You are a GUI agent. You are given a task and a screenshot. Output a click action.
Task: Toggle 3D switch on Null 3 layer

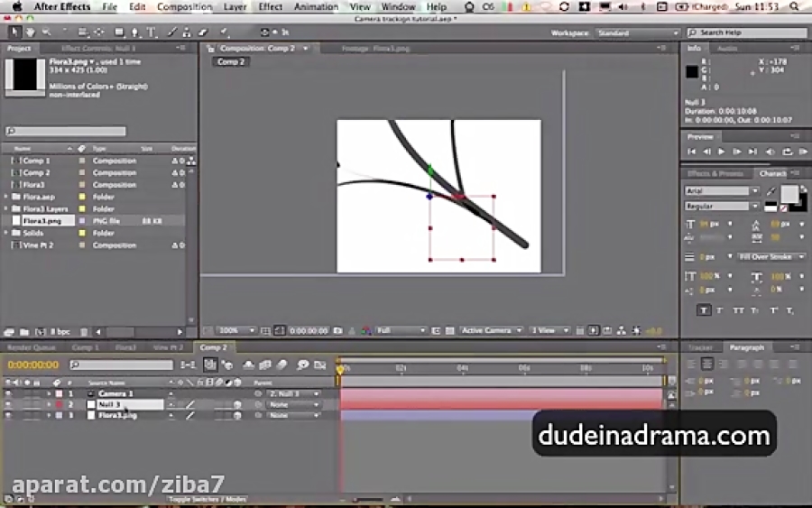(x=237, y=404)
